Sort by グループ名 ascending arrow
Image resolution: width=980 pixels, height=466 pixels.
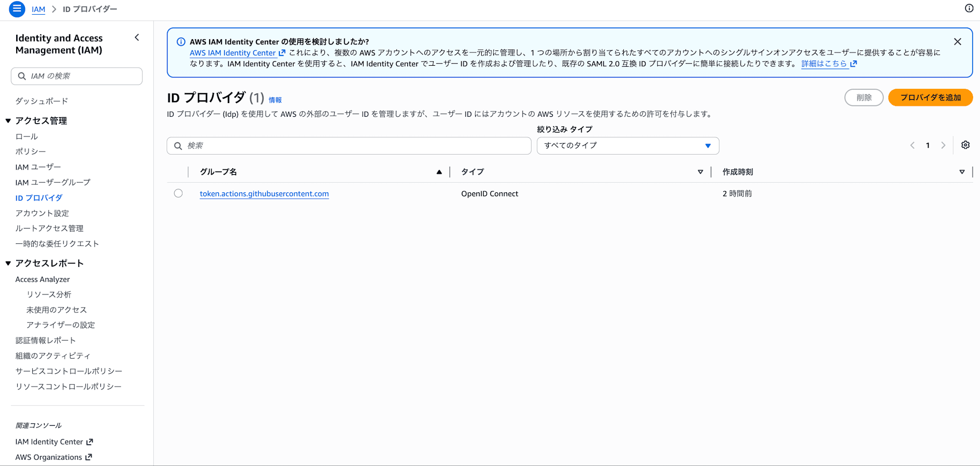(x=439, y=172)
